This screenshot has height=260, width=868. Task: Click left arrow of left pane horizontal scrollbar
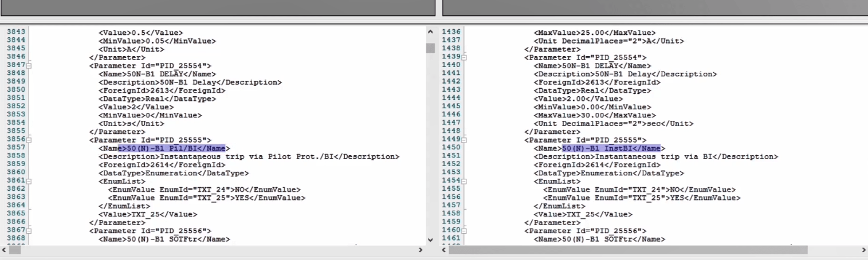5,250
